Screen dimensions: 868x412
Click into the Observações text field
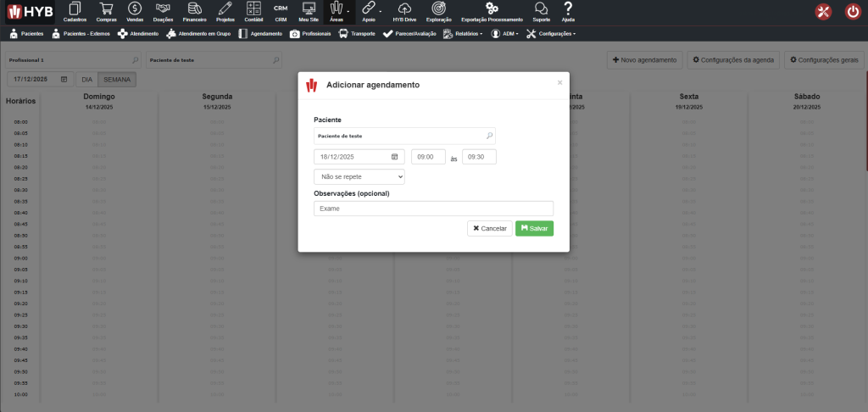click(x=433, y=209)
